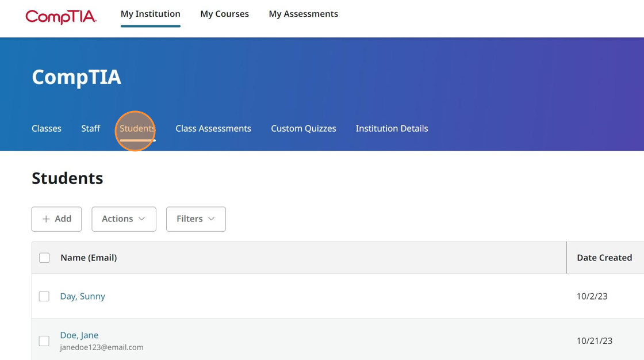Screen dimensions: 644x360
Task: Show Institution Details tab
Action: coord(392,129)
